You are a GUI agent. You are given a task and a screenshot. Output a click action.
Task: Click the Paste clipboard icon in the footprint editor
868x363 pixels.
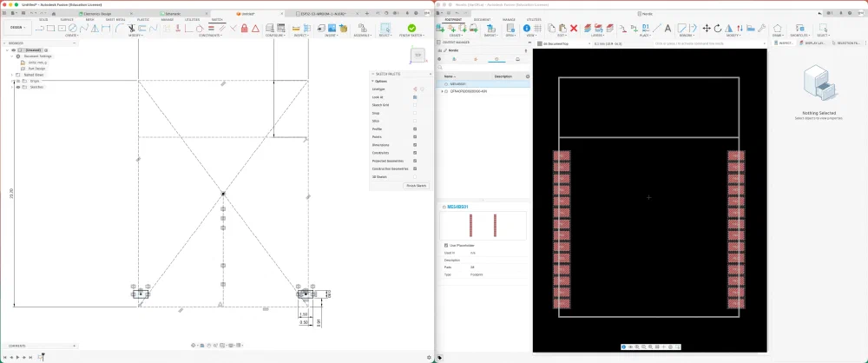point(562,28)
